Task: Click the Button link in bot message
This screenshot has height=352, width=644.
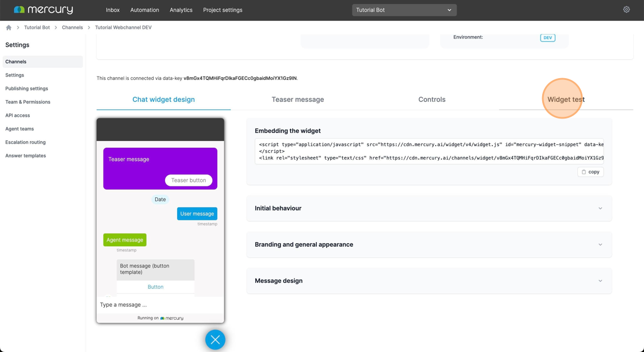Action: (x=156, y=287)
